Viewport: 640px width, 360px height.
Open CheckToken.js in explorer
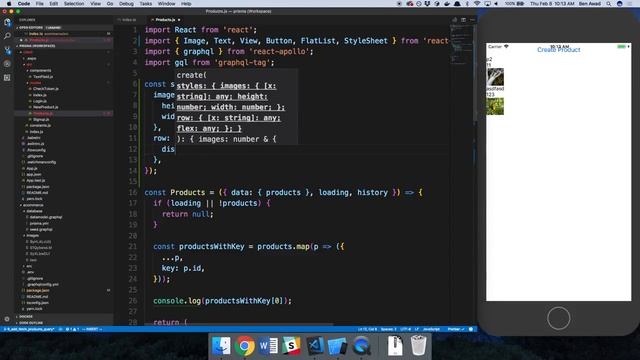pos(45,89)
